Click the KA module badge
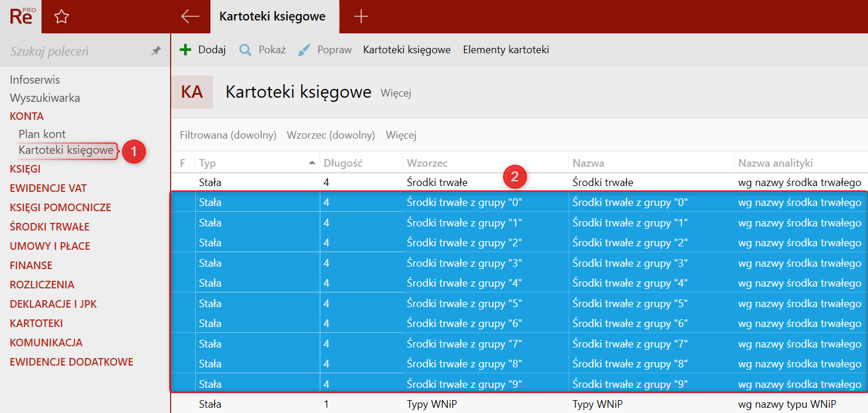868x413 pixels. 192,92
